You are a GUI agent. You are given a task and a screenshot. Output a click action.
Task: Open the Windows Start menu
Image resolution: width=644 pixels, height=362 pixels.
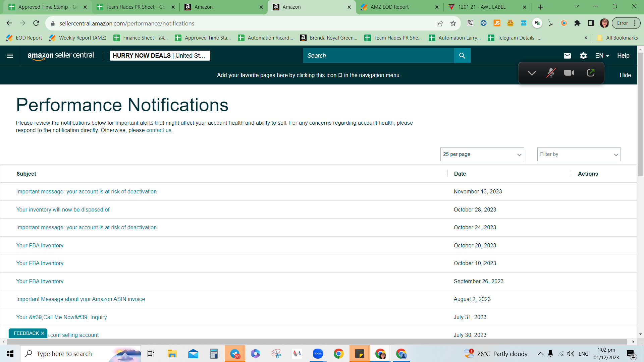(x=10, y=354)
